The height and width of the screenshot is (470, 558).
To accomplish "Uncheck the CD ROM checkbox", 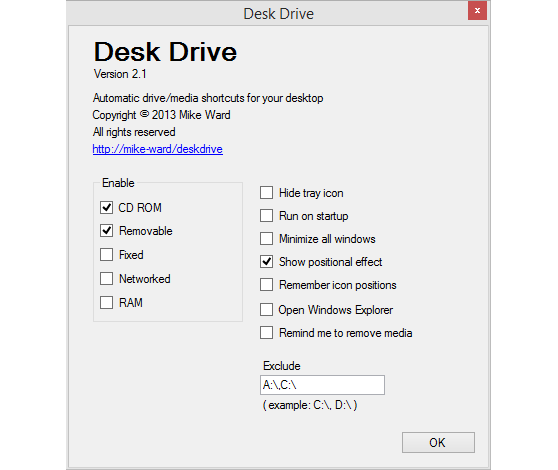I will coord(106,207).
